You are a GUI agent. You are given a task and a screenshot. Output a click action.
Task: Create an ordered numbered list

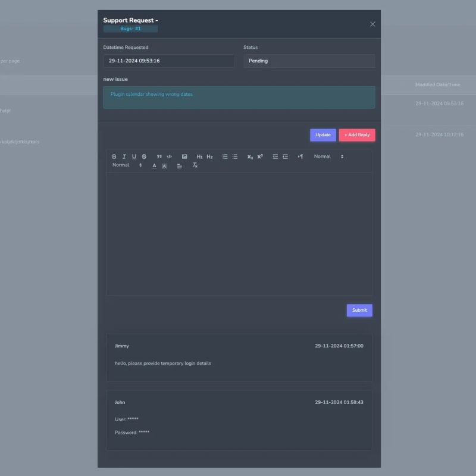[225, 156]
